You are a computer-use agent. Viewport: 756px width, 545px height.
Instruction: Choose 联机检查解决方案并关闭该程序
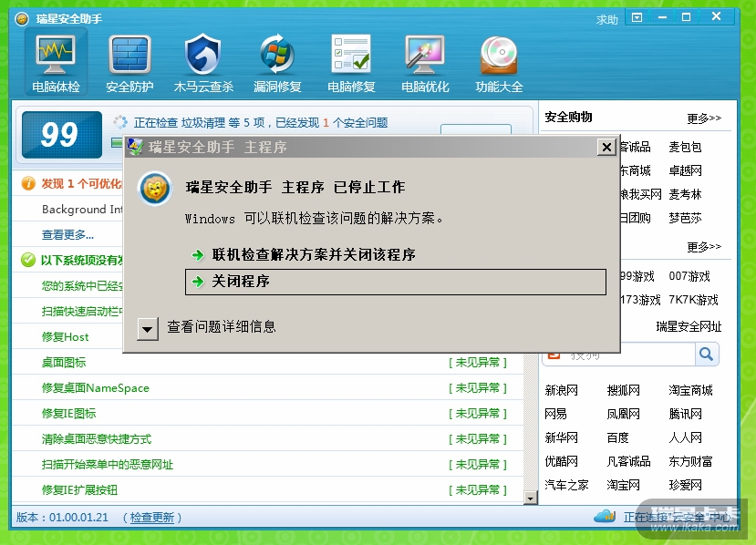(314, 254)
